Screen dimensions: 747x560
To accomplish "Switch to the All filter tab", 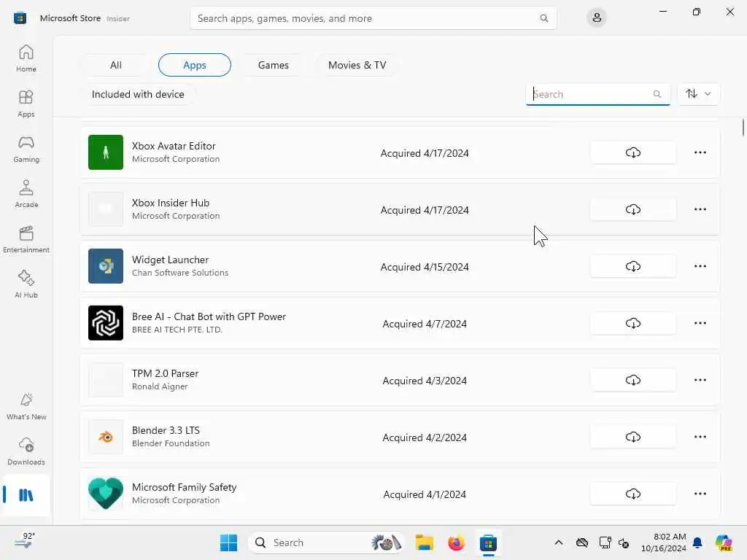I will [x=116, y=65].
